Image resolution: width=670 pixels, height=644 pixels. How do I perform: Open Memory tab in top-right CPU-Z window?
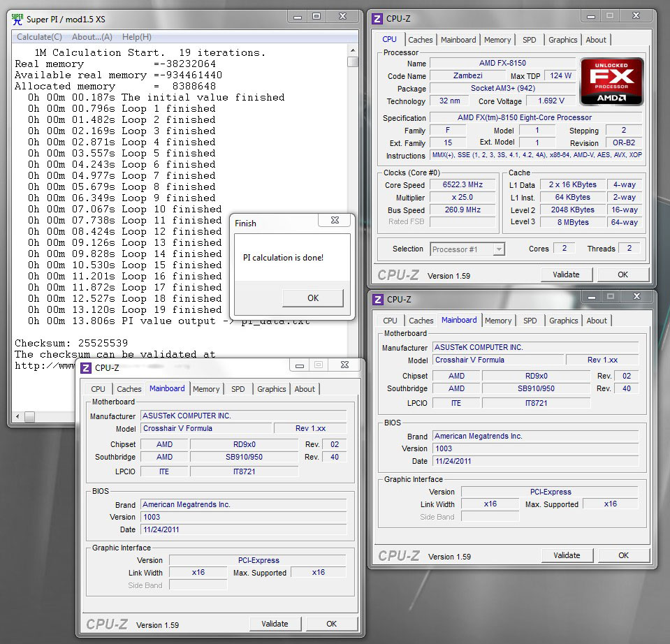coord(497,40)
